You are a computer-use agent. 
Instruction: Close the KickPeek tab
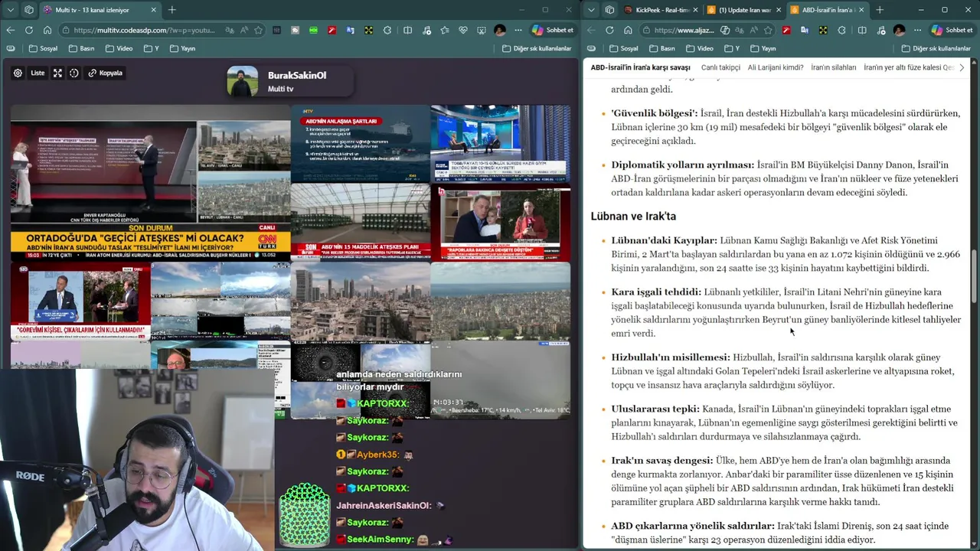(x=695, y=10)
